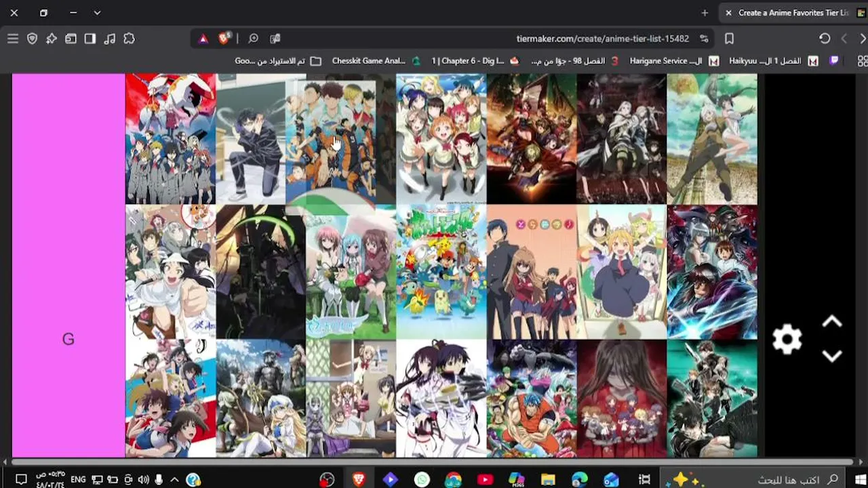Open the Brave VPN shield icon
The width and height of the screenshot is (868, 488).
tap(32, 39)
